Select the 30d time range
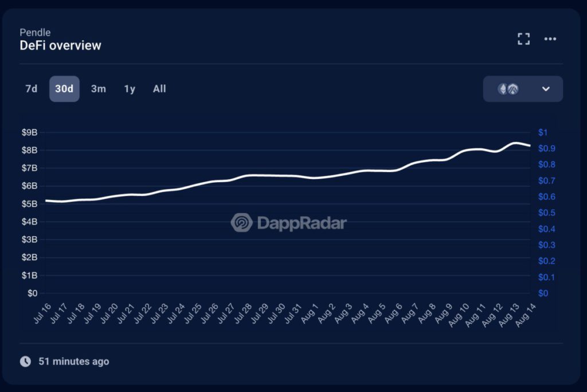The height and width of the screenshot is (392, 587). [x=64, y=89]
